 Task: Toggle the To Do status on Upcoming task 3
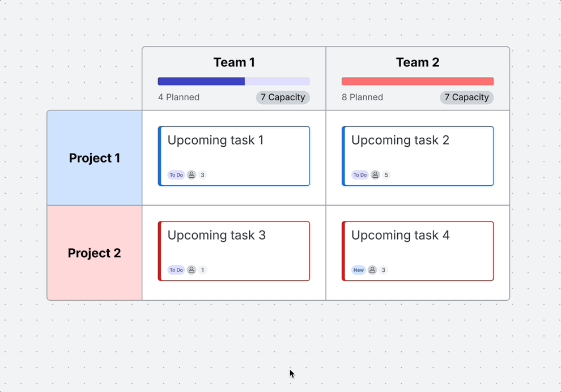coord(176,270)
